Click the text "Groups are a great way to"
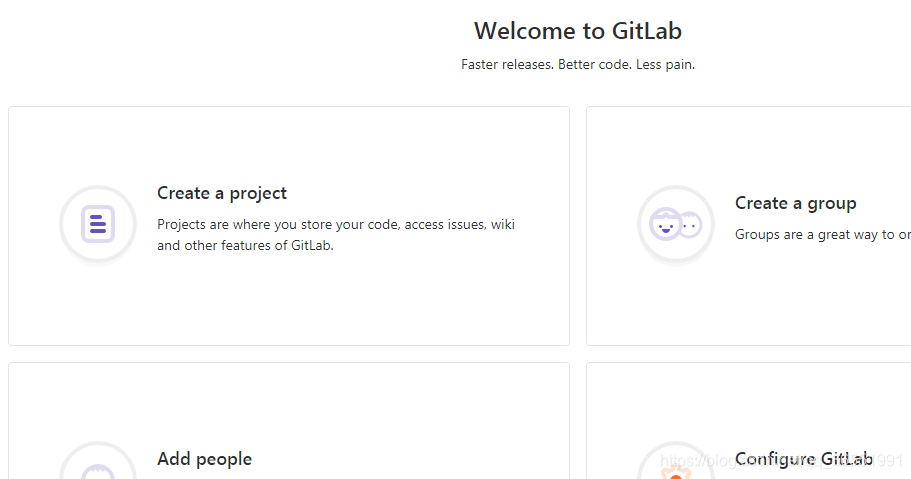Screen dimensions: 911x479 815,234
